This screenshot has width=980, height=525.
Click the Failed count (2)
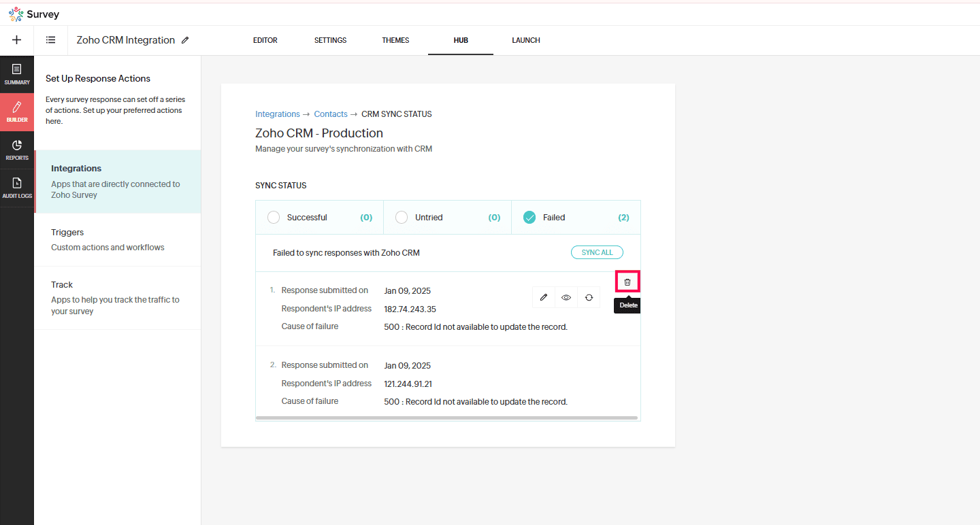coord(623,218)
